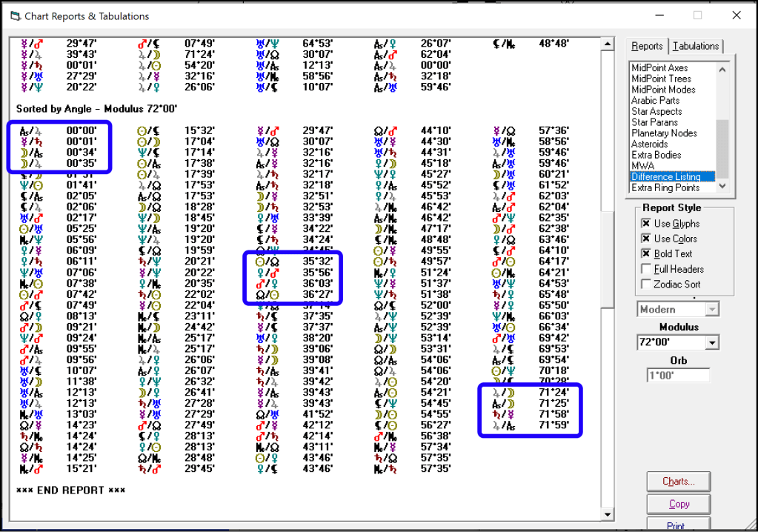Open the Modulus dropdown
758x532 pixels.
click(x=712, y=342)
